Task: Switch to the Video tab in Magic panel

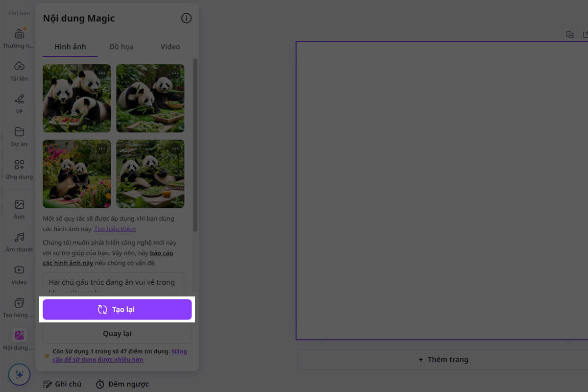Action: [x=170, y=47]
